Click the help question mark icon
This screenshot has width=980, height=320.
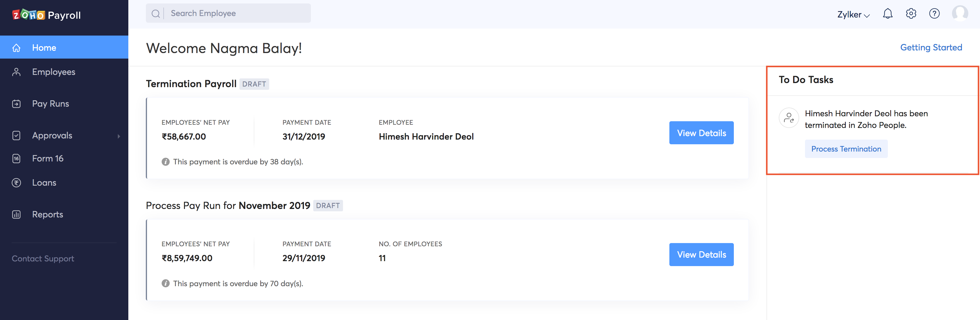(934, 14)
